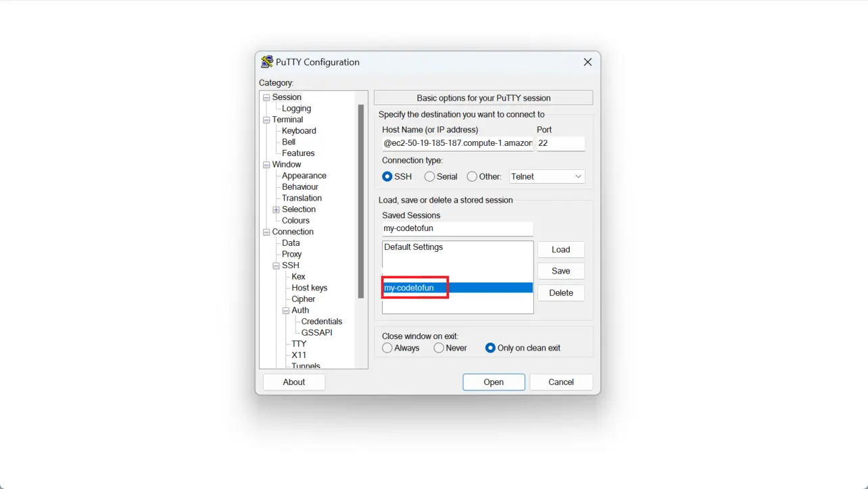The height and width of the screenshot is (489, 868).
Task: Click the Saved Sessions name field
Action: coord(458,228)
